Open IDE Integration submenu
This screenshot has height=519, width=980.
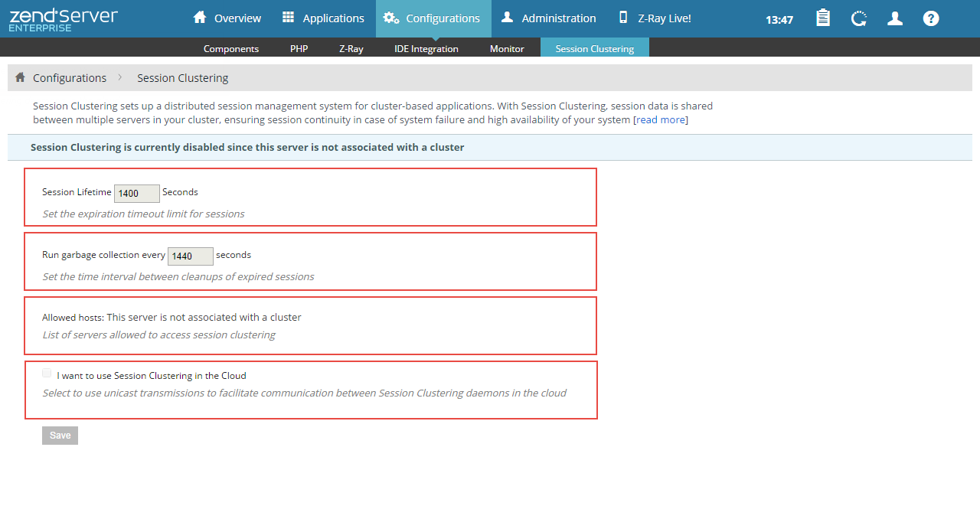click(x=426, y=48)
